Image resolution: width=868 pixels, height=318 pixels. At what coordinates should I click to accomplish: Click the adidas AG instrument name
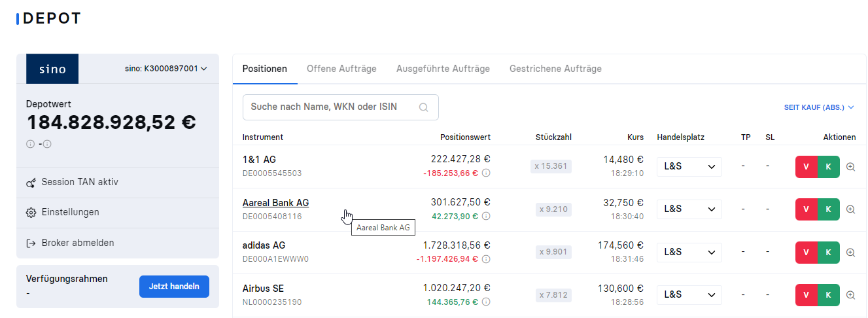(264, 245)
